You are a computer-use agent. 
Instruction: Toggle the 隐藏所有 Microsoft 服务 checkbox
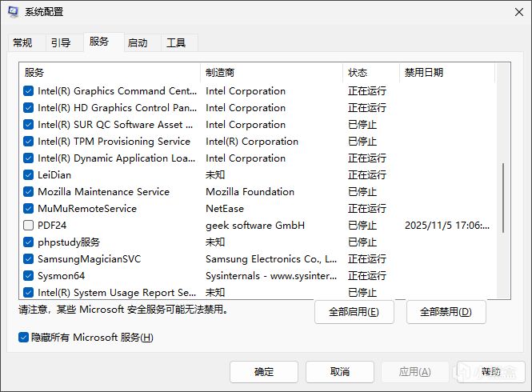24,338
